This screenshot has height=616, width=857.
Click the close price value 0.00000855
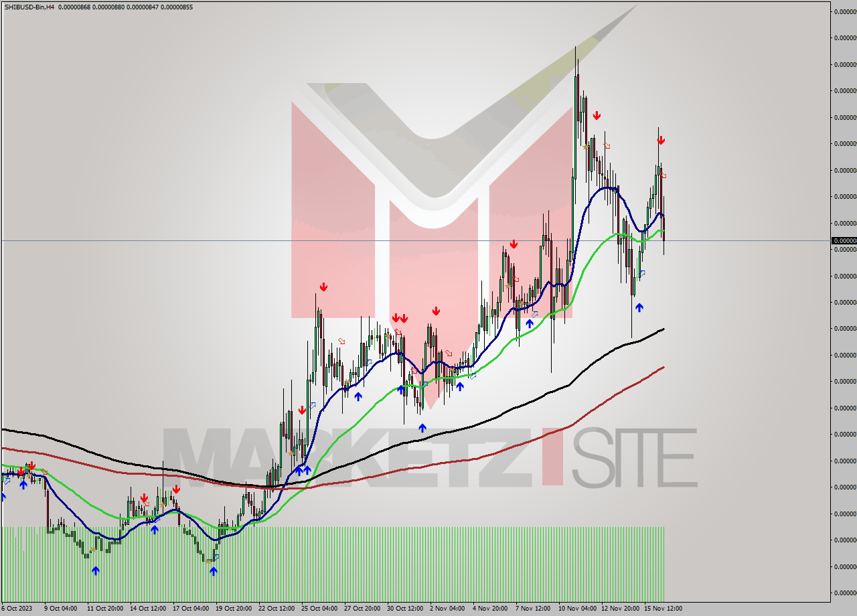[x=176, y=7]
